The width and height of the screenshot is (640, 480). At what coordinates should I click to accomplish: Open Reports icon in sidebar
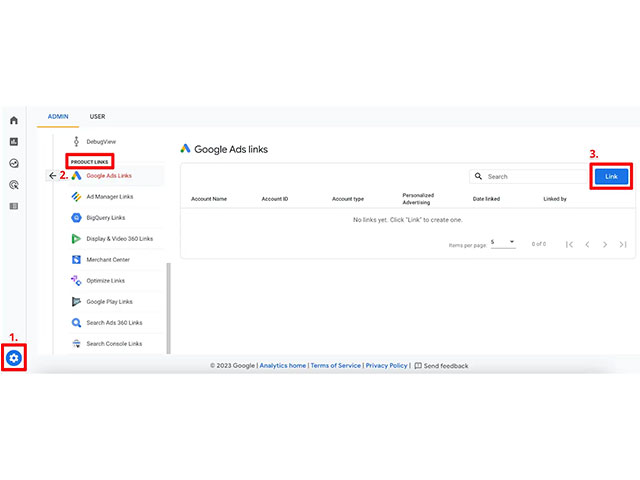coord(14,142)
